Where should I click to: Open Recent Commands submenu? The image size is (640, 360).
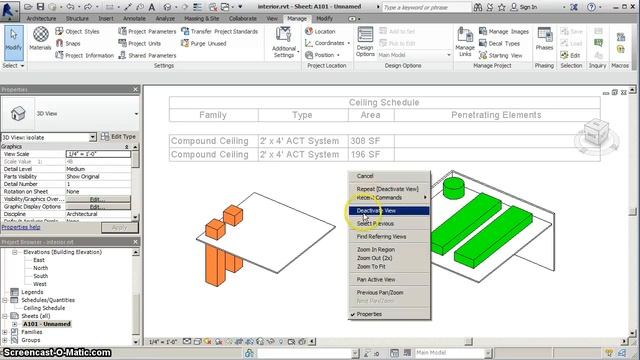click(389, 198)
